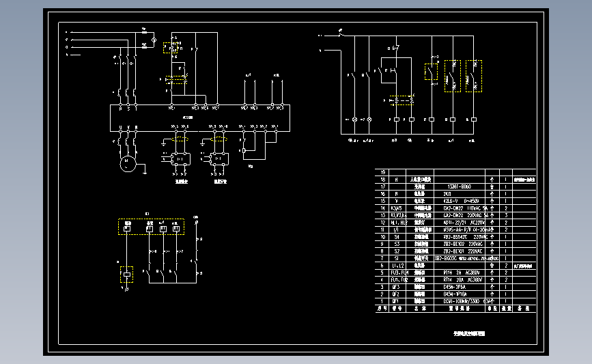Click the ZB2-BE101 220VAC specification cell
The height and width of the screenshot is (364, 592).
(x=459, y=251)
